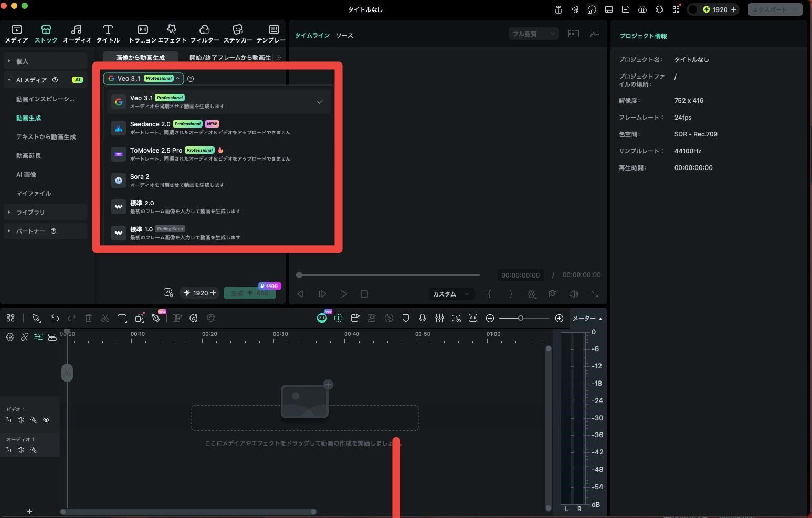Open the タイトル titles tab
The height and width of the screenshot is (518, 812).
[x=108, y=34]
